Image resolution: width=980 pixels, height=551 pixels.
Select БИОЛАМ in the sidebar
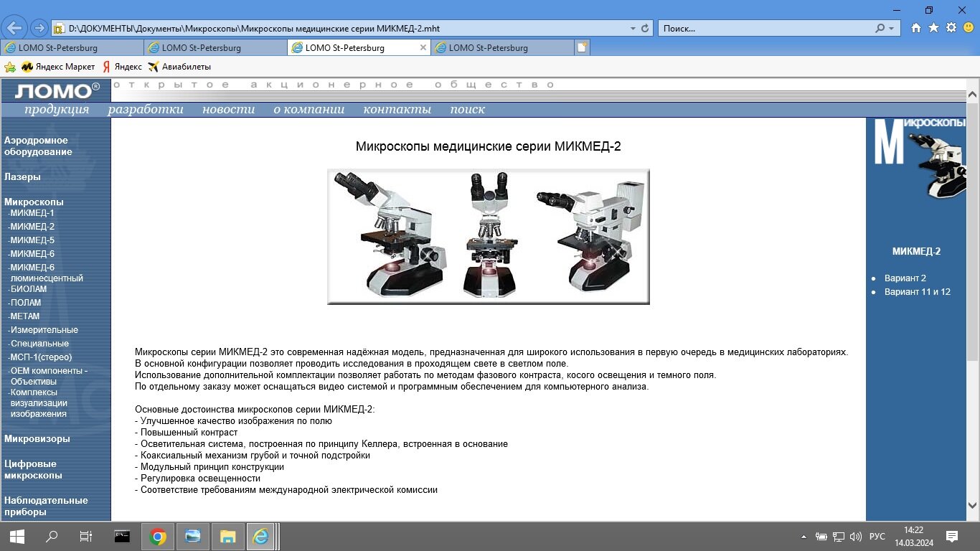click(27, 289)
